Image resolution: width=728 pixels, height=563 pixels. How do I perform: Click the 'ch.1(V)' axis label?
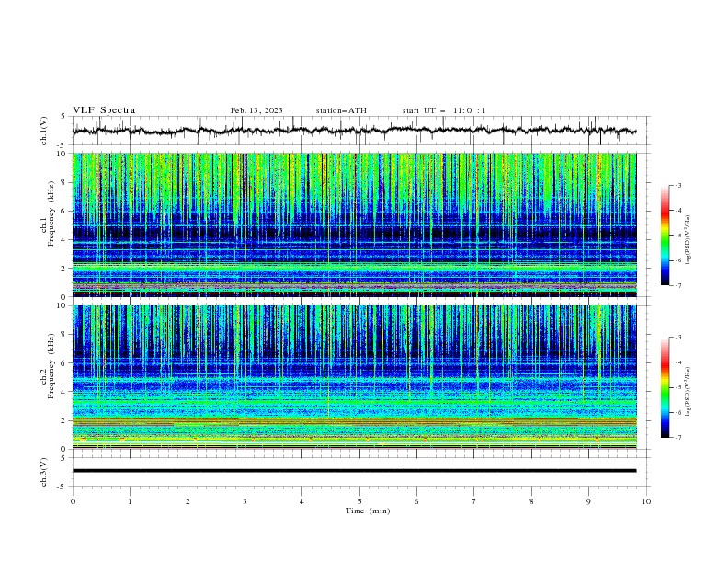(x=44, y=131)
